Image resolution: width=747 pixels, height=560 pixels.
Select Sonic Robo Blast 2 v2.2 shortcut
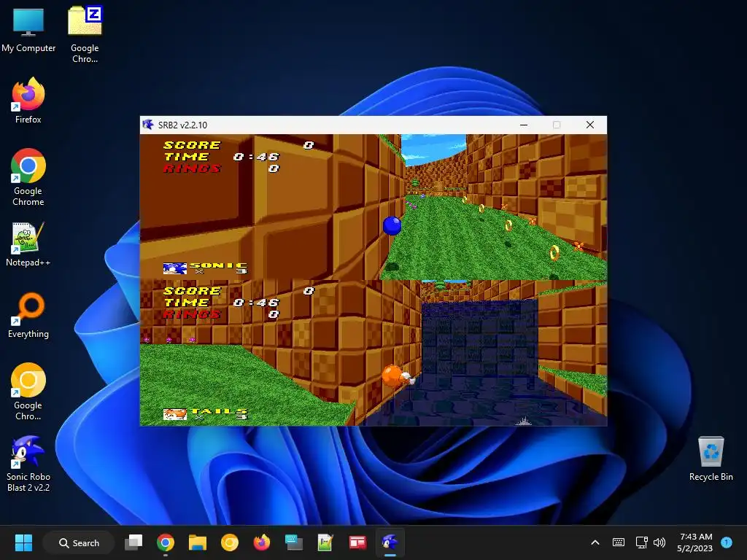[x=28, y=464]
